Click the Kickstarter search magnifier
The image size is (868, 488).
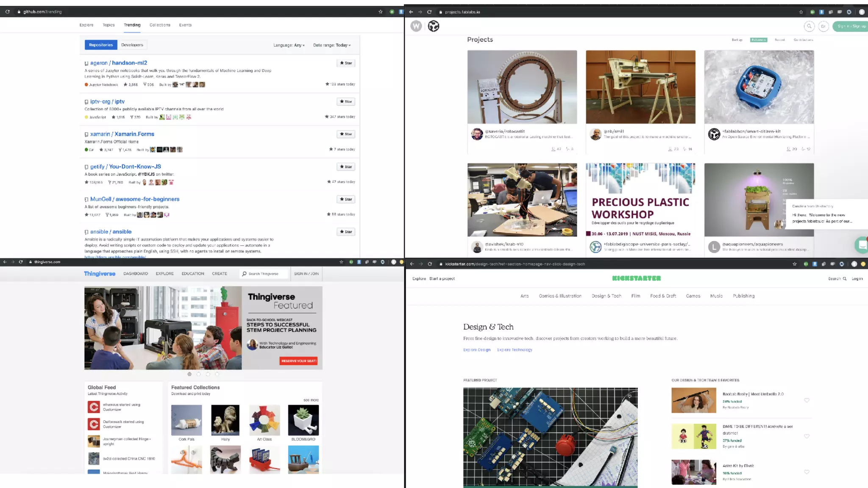click(844, 279)
